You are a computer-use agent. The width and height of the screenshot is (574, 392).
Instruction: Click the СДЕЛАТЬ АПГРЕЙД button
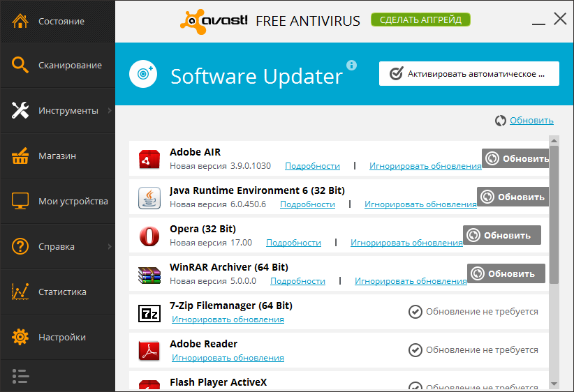click(x=420, y=20)
